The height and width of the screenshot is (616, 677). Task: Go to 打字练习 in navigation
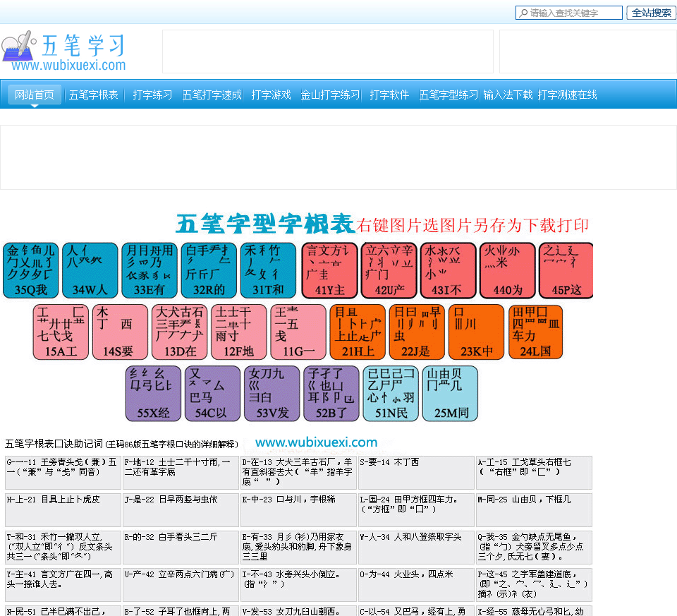(152, 95)
